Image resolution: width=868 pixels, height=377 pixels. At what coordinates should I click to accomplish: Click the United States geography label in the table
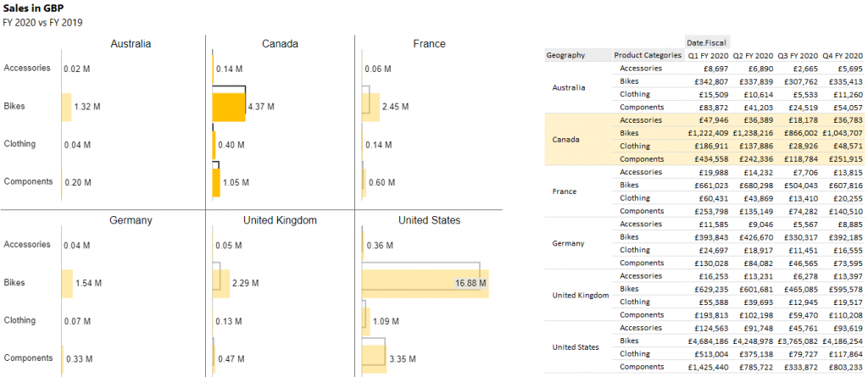(x=576, y=347)
